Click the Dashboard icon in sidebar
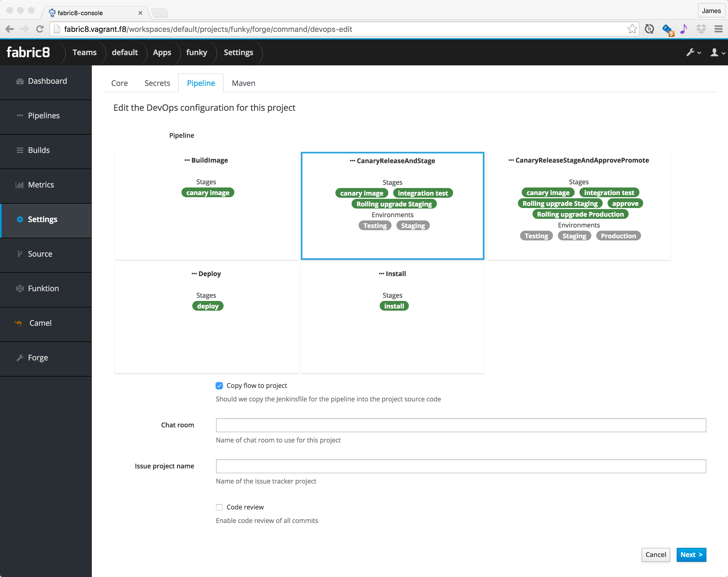 [20, 81]
